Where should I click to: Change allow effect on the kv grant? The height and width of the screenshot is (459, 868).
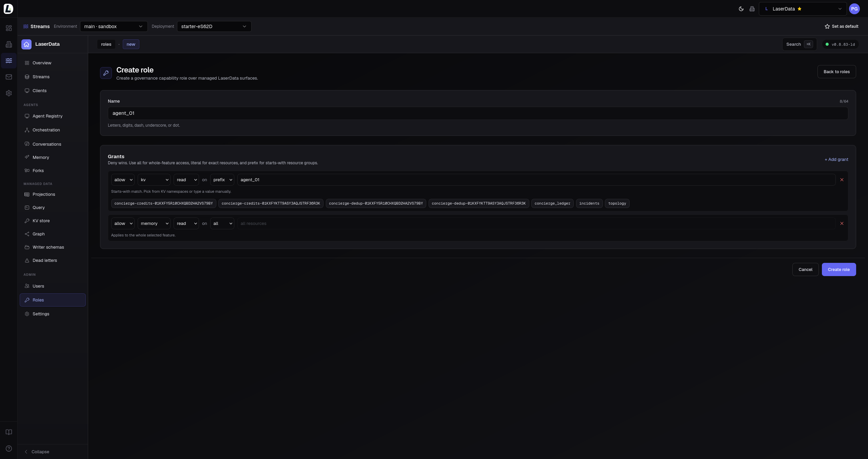click(x=123, y=180)
